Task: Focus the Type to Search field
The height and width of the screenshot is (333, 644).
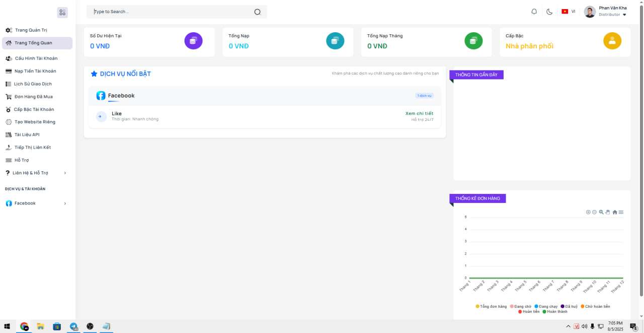Action: 177,12
